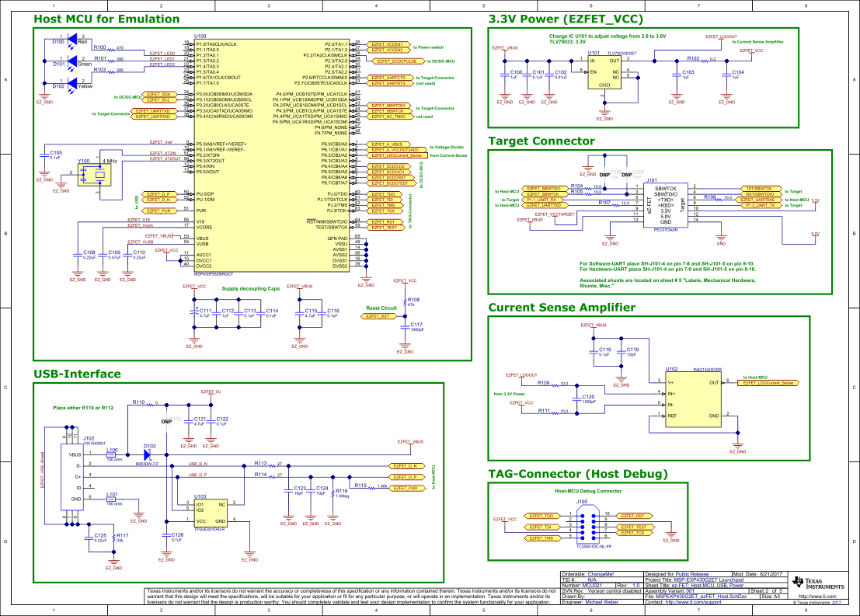
Task: Open the http://www.ti.com link
Action: click(x=818, y=597)
